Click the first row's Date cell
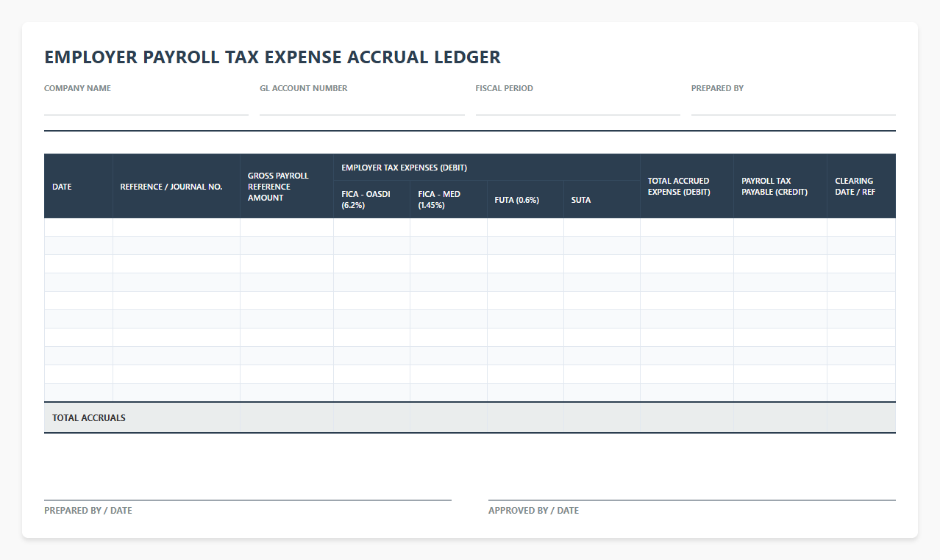940x560 pixels. click(x=79, y=227)
